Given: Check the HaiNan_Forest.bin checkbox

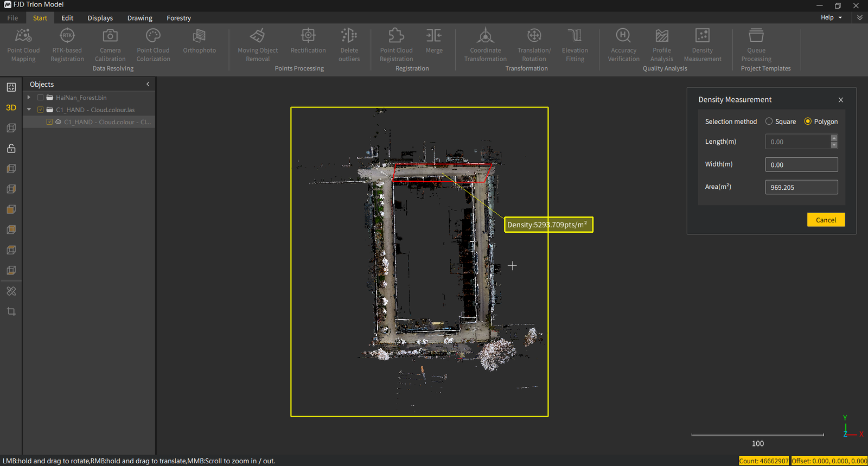Looking at the screenshot, I should tap(40, 98).
